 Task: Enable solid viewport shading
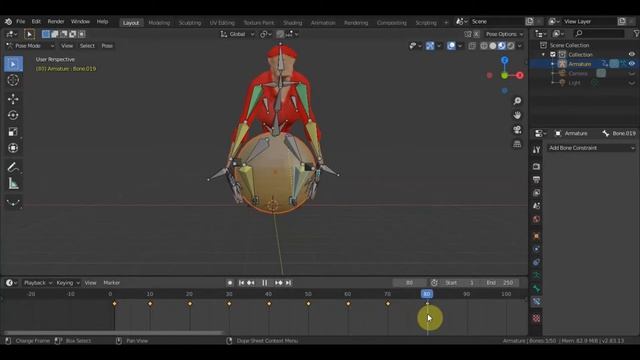pos(493,46)
